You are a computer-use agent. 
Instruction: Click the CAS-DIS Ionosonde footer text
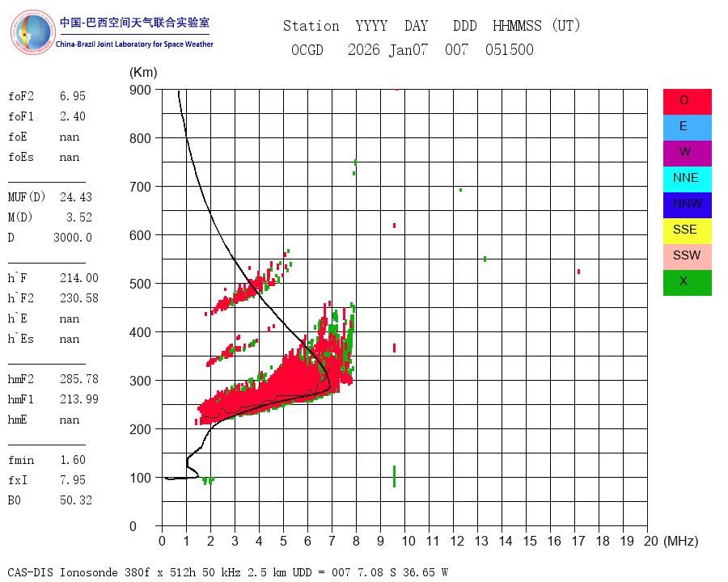227,572
